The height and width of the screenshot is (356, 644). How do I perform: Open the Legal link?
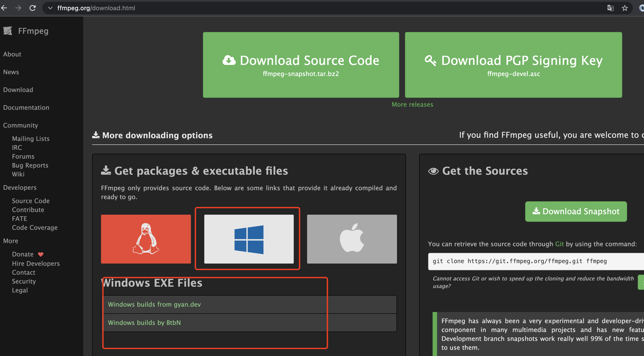20,290
